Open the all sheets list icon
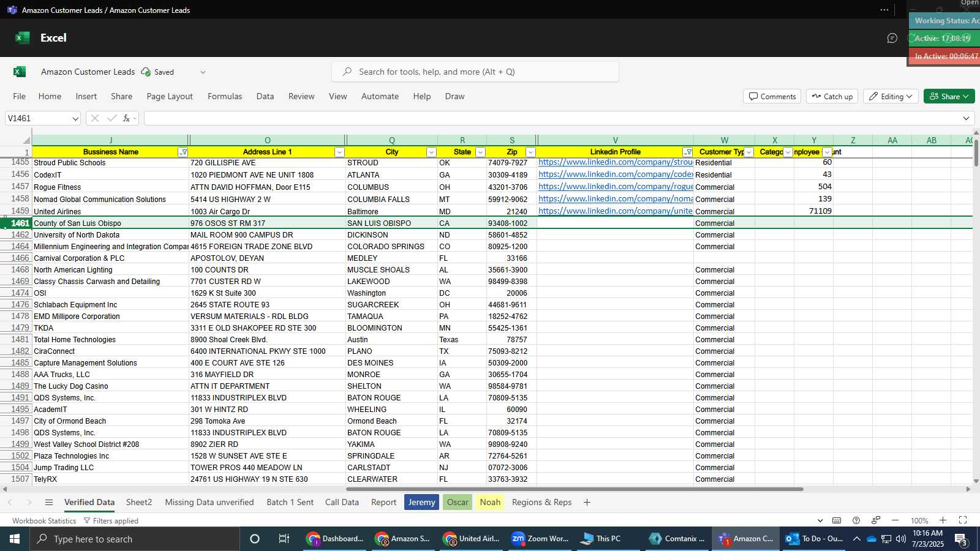Image resolution: width=980 pixels, height=551 pixels. pyautogui.click(x=49, y=502)
